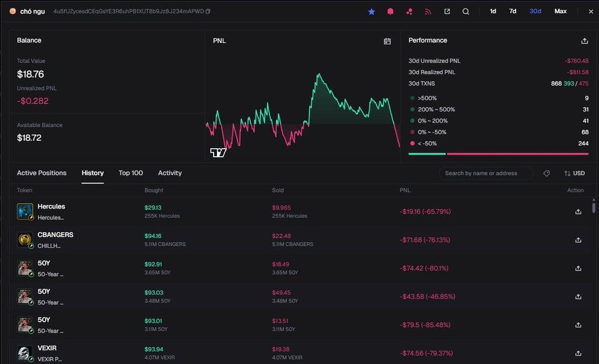
Task: Click the price tag filter icon
Action: (x=546, y=174)
